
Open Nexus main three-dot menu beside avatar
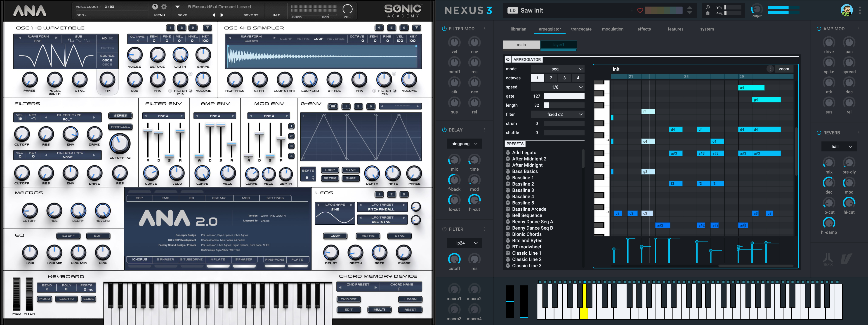860,10
